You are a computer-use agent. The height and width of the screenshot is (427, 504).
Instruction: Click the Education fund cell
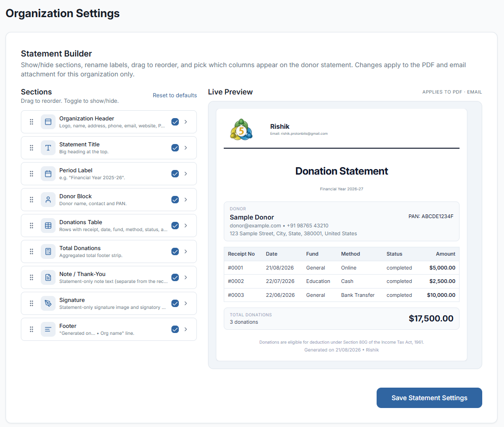coord(318,281)
